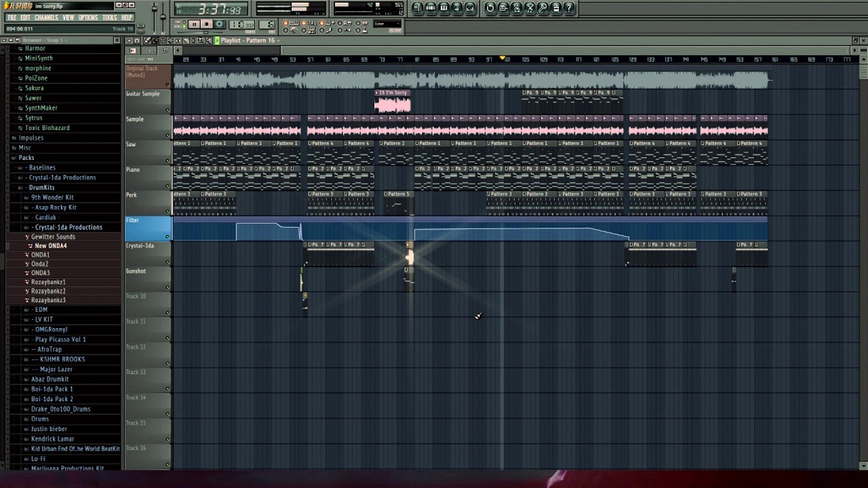This screenshot has width=868, height=488.
Task: Open the Mixer view shortcut icon
Action: click(x=470, y=8)
